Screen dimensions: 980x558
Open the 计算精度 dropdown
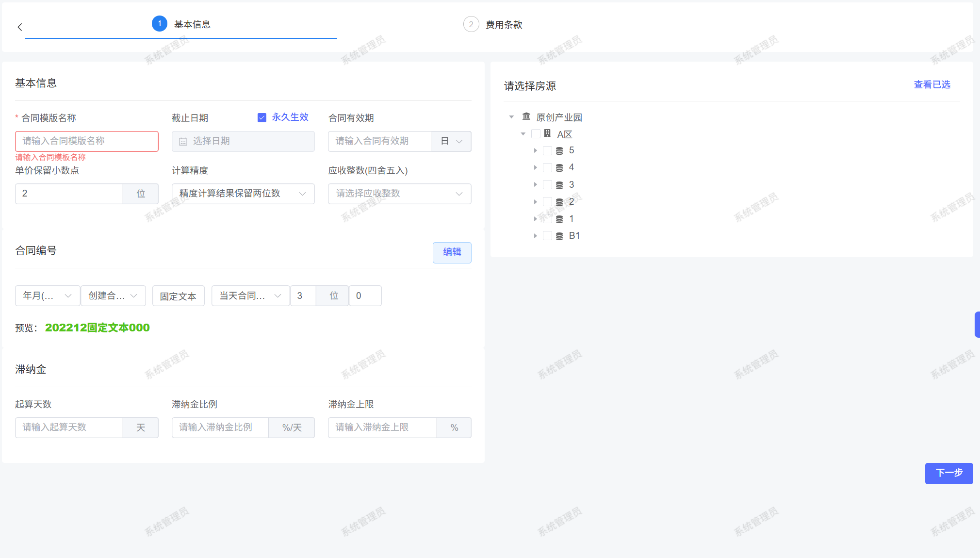(x=243, y=194)
